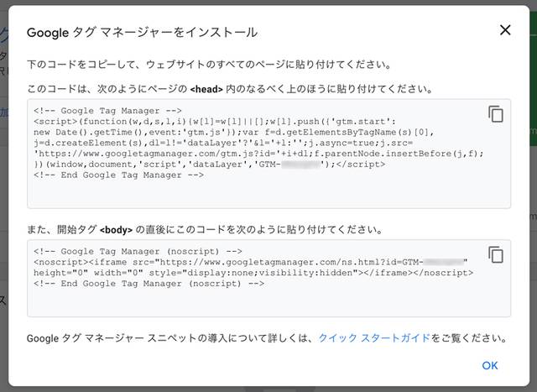Click the code line starting '<noscript><iframe src='

click(x=251, y=262)
